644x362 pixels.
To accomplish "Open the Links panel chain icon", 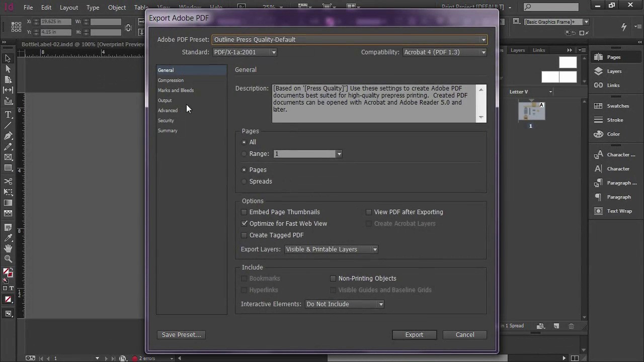I will [x=598, y=85].
